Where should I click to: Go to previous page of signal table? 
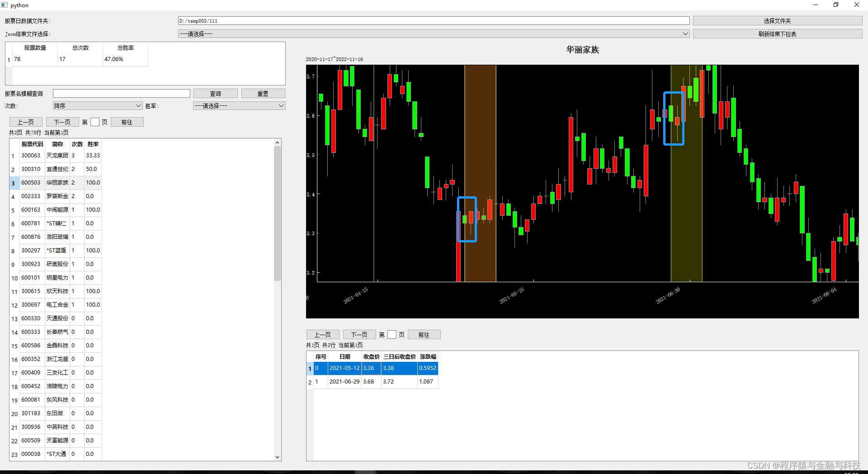(323, 335)
